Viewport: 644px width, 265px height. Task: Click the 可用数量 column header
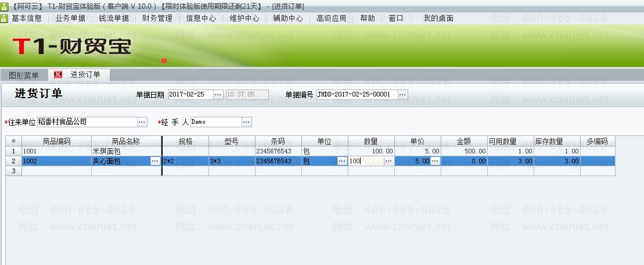[510, 141]
